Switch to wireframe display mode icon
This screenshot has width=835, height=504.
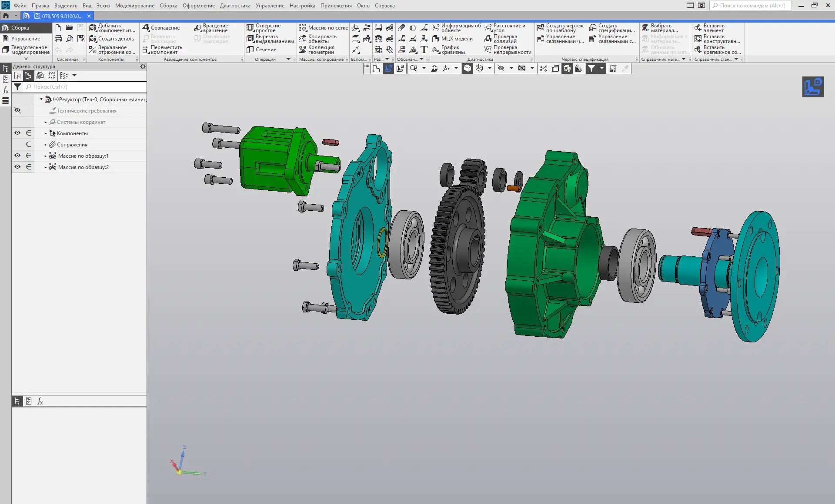coord(479,68)
